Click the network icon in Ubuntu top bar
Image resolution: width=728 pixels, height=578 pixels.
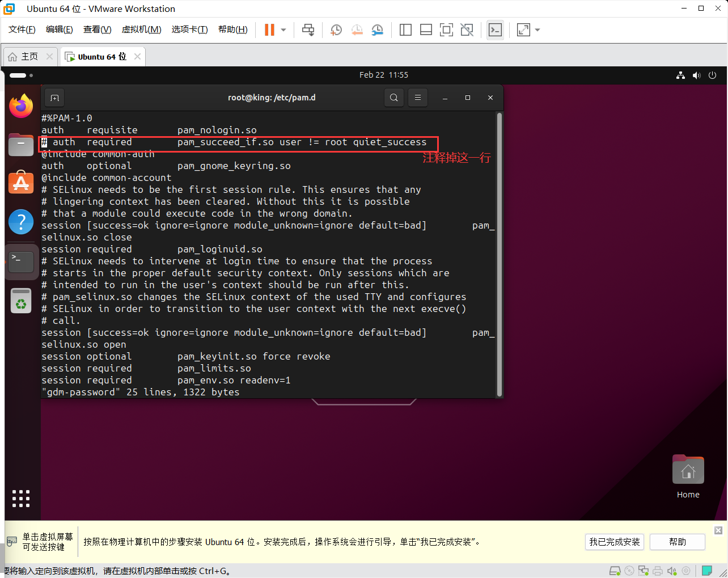tap(680, 75)
